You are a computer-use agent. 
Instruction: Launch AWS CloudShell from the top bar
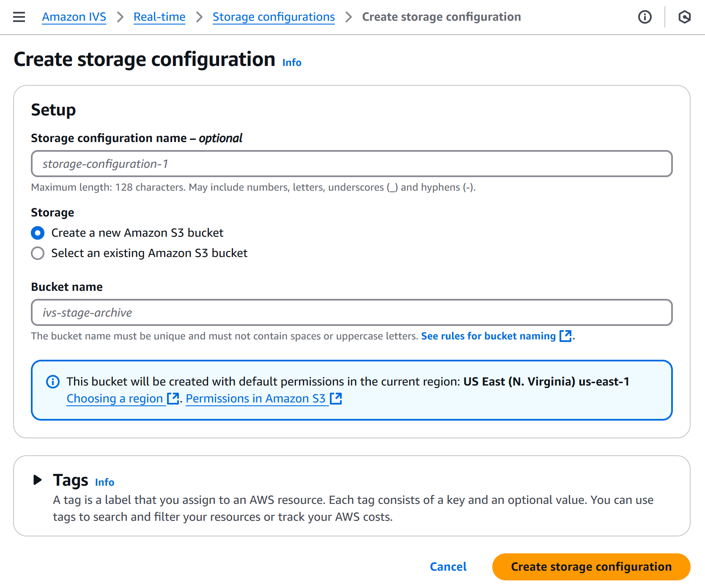(685, 17)
